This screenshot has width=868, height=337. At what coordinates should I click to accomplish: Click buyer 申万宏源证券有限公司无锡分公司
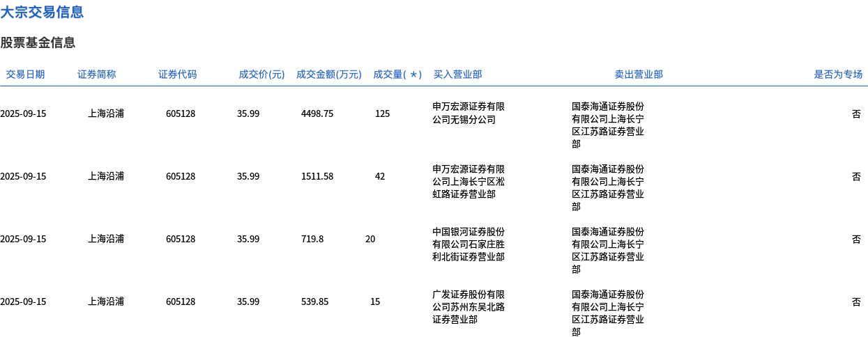(469, 113)
